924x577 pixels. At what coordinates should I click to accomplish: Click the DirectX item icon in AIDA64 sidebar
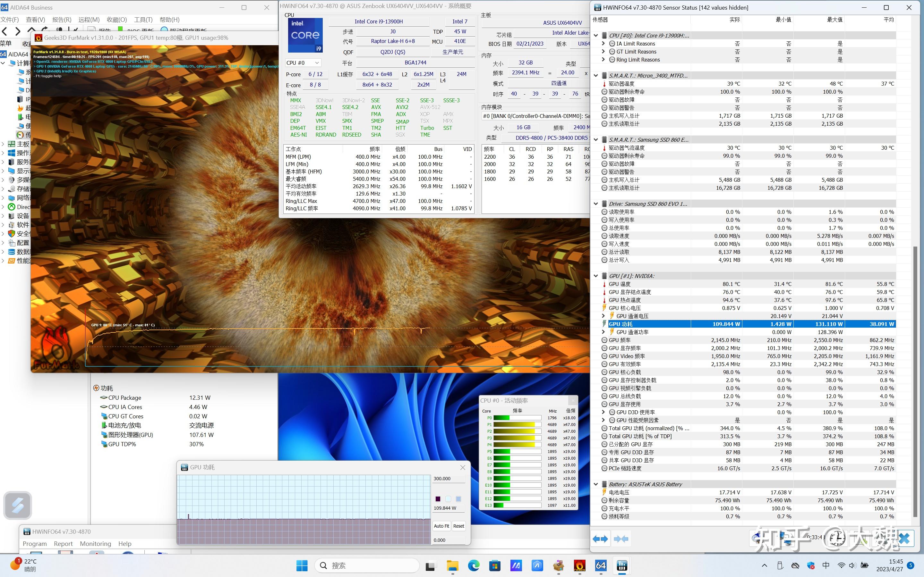(x=12, y=206)
